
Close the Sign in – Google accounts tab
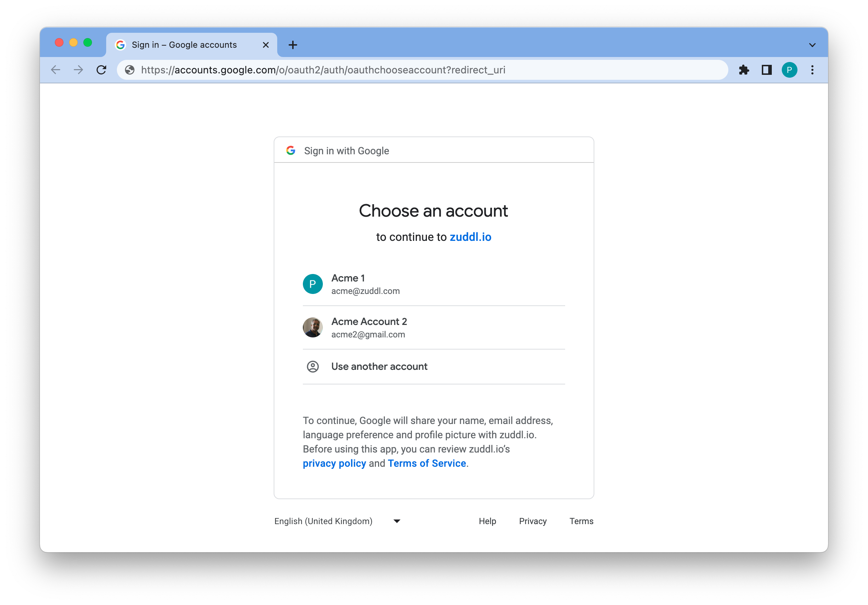pos(266,45)
